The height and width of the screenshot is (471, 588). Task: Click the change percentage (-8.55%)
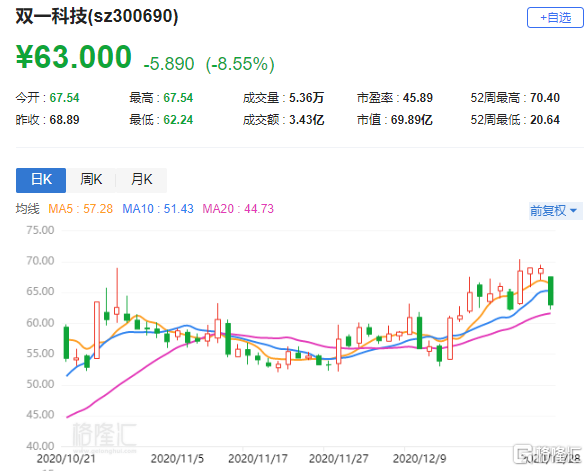[240, 64]
